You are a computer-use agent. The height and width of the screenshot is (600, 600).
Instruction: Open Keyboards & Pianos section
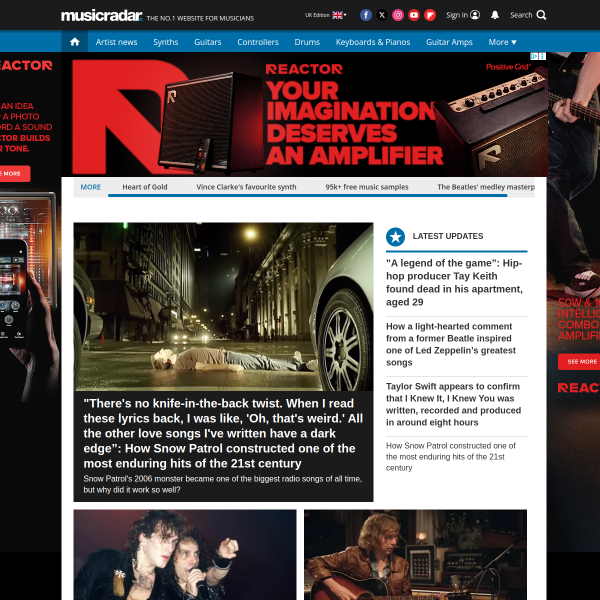373,42
